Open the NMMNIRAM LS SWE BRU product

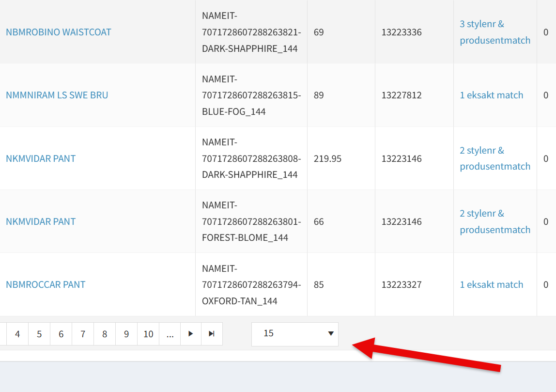point(57,95)
